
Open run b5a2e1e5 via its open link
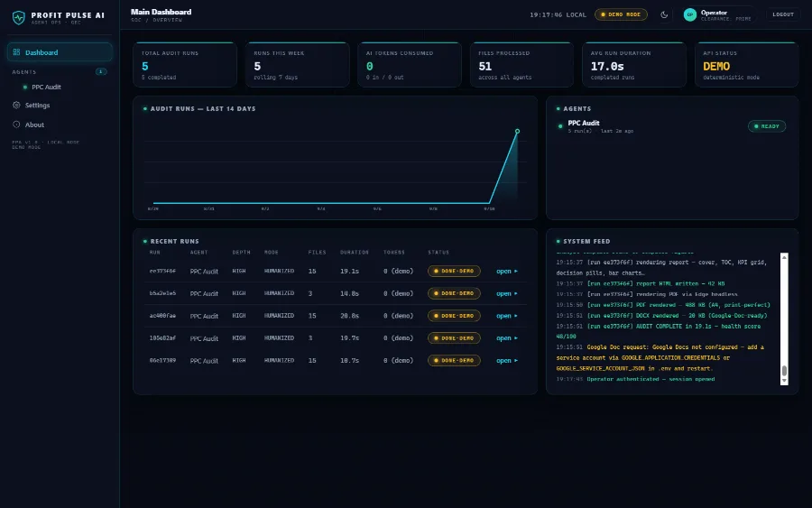click(x=506, y=293)
